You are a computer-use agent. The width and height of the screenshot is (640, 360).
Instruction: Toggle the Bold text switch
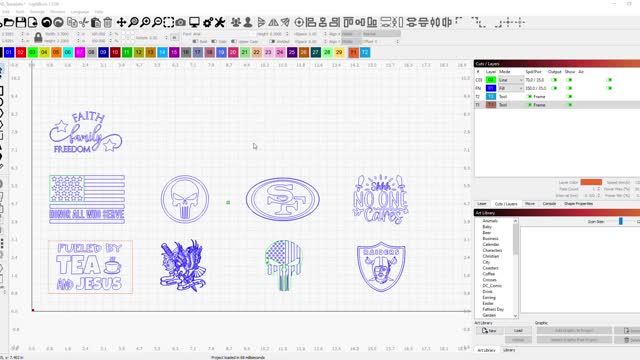pyautogui.click(x=196, y=42)
